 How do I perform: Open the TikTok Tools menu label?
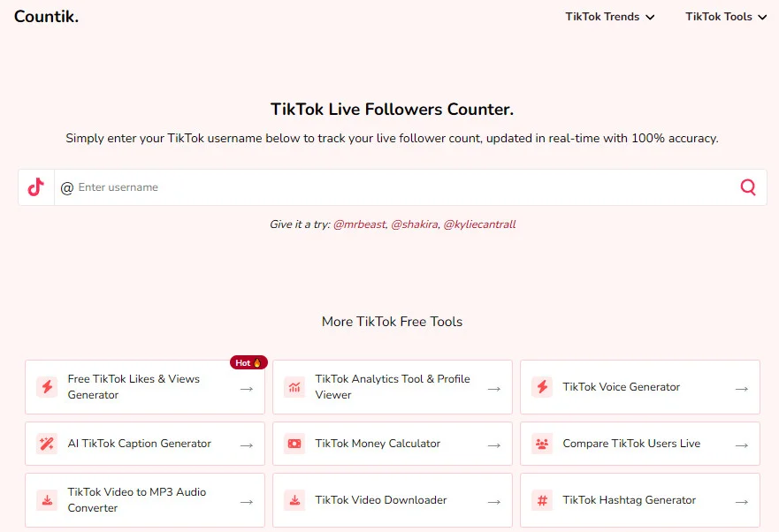(719, 17)
